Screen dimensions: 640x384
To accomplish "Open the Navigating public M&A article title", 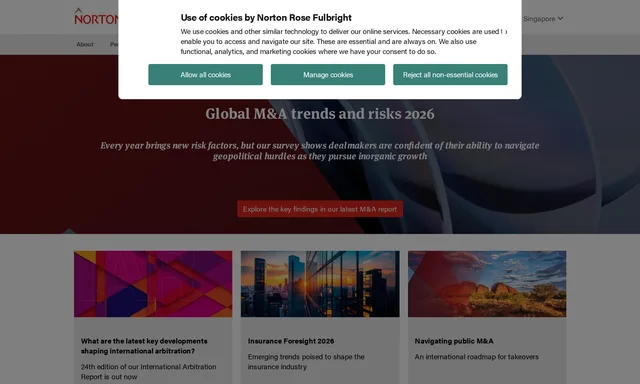I will pos(454,341).
